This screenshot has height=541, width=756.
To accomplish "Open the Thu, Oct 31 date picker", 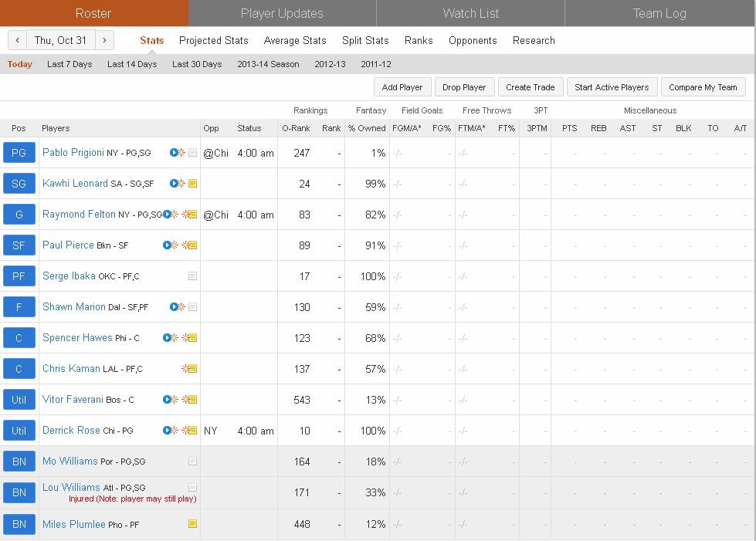I will [x=61, y=40].
